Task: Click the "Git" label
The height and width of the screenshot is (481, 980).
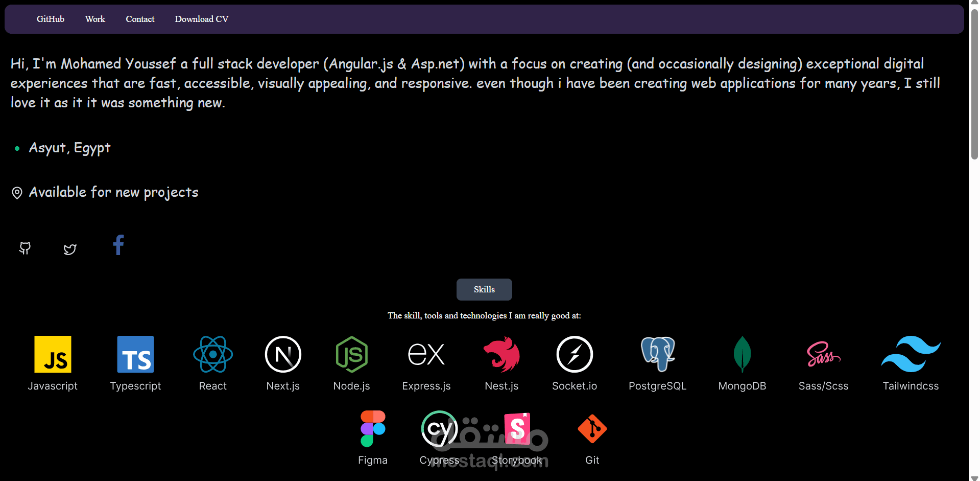Action: coord(592,460)
